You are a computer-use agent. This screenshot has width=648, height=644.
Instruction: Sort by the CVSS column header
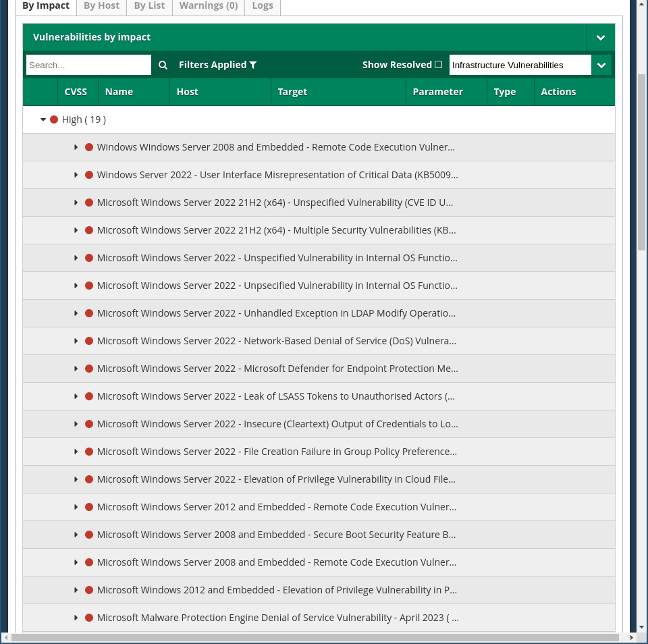click(76, 92)
